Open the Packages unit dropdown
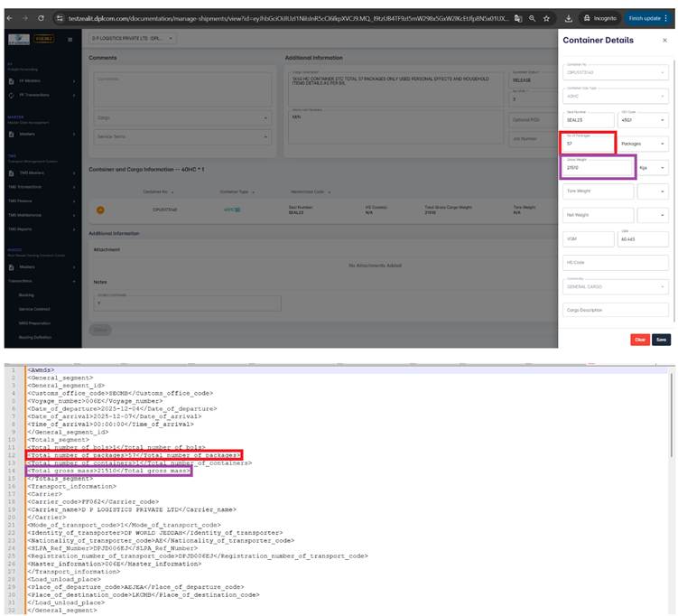Image resolution: width=678 pixels, height=616 pixels. click(x=644, y=144)
